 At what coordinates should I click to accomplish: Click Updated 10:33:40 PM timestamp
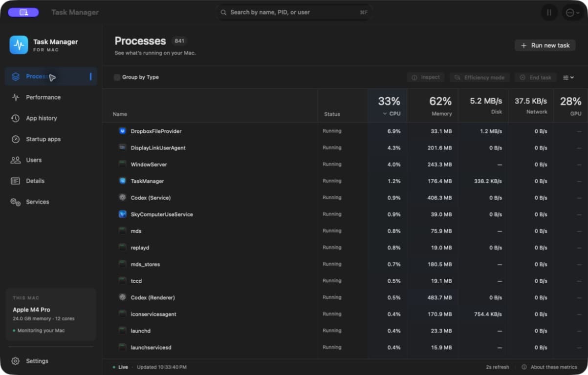[162, 367]
